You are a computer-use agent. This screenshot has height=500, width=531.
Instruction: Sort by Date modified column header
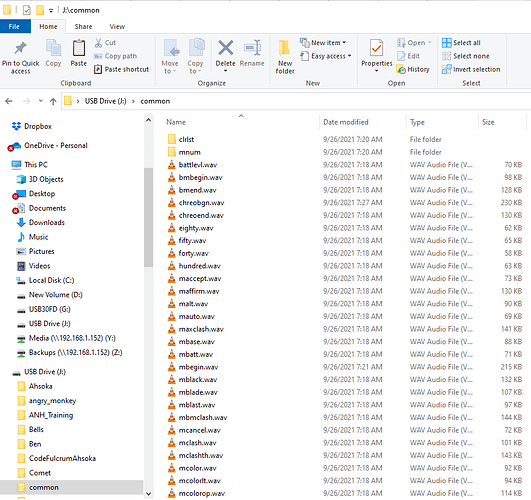(345, 122)
